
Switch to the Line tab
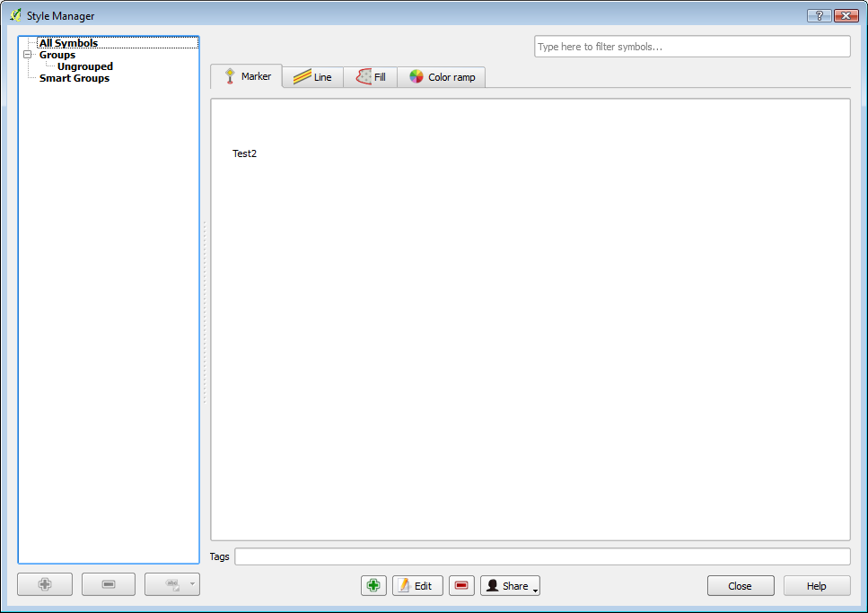point(312,77)
